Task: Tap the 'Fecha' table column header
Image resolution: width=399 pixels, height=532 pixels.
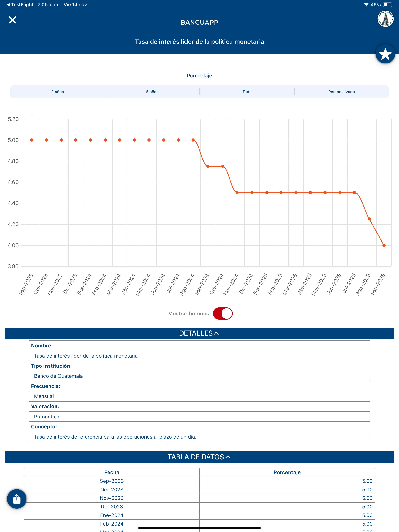Action: [x=112, y=472]
